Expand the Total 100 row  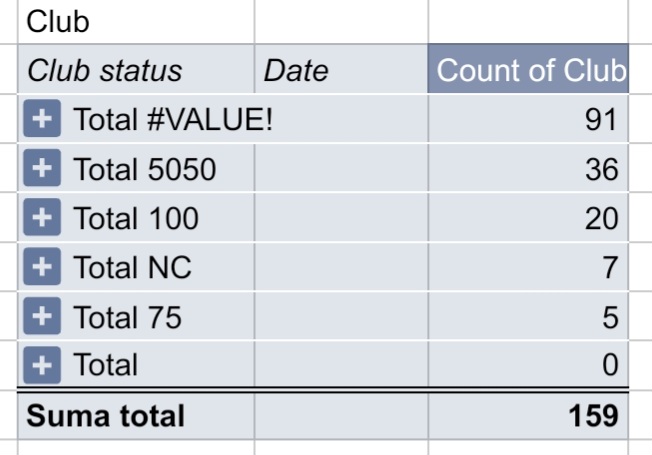40,218
